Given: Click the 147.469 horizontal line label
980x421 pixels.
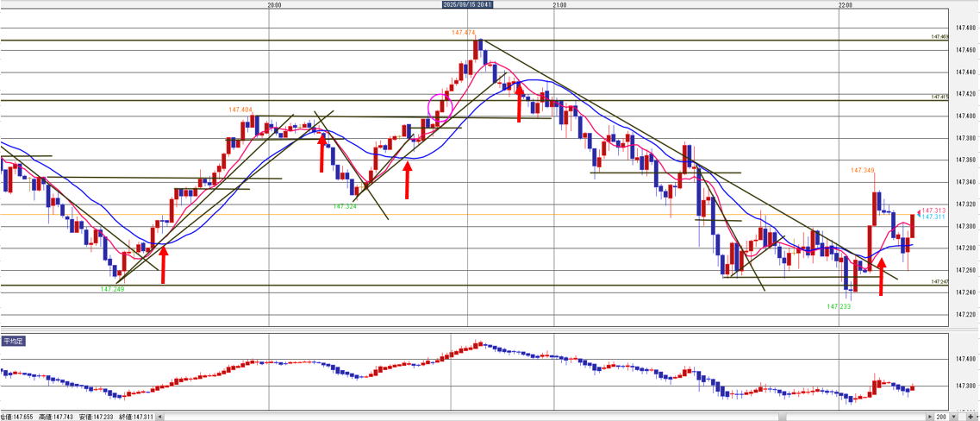Looking at the screenshot, I should [x=939, y=37].
